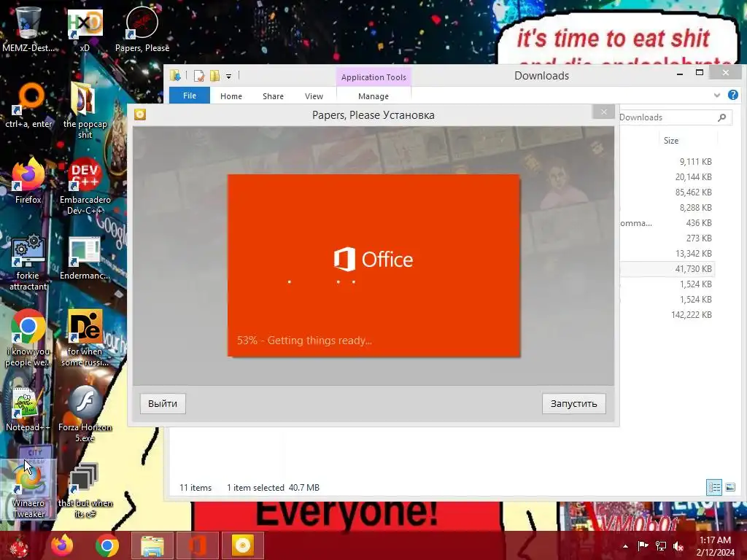Viewport: 747px width, 560px height.
Task: Select the file row sized 436 KB
Action: 667,223
